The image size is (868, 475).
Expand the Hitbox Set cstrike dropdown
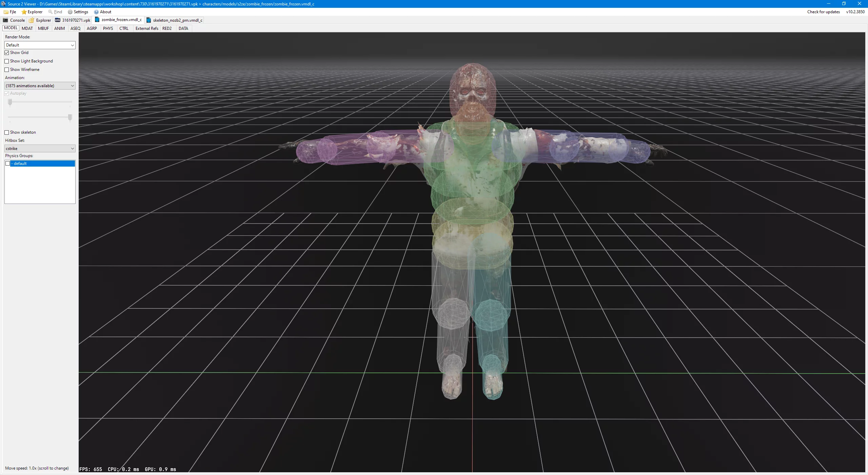40,149
